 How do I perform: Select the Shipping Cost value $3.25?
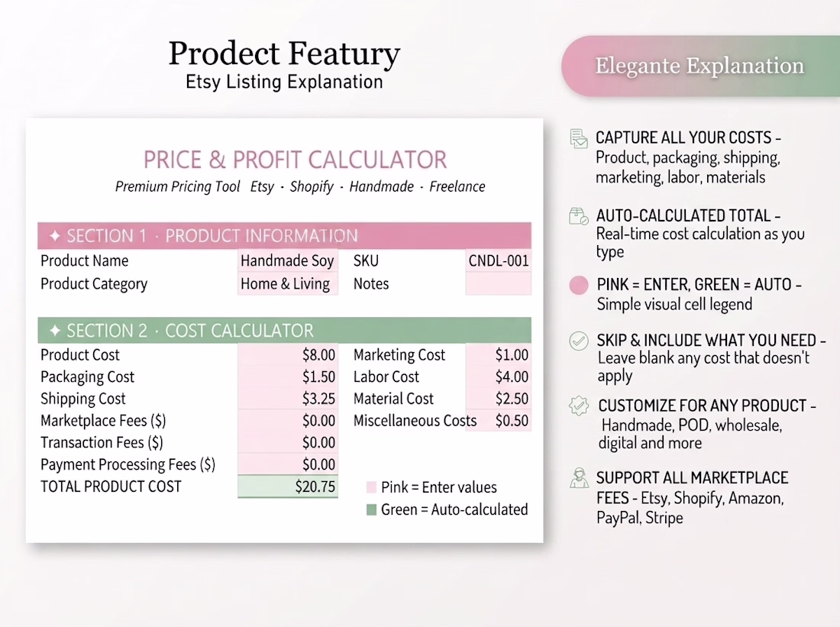(288, 399)
